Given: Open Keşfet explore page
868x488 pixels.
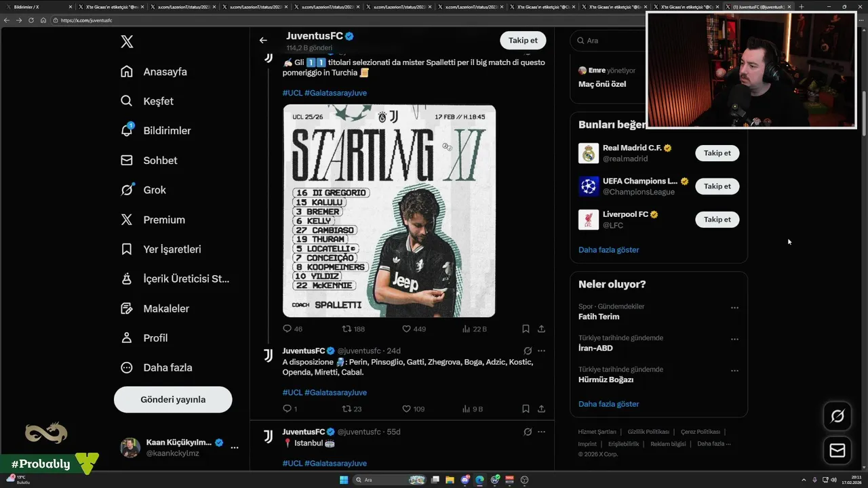Looking at the screenshot, I should (147, 101).
